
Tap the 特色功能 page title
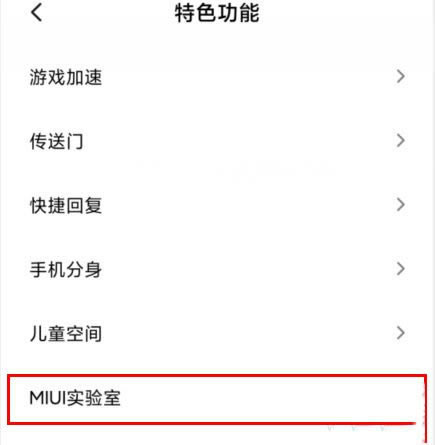(x=217, y=13)
